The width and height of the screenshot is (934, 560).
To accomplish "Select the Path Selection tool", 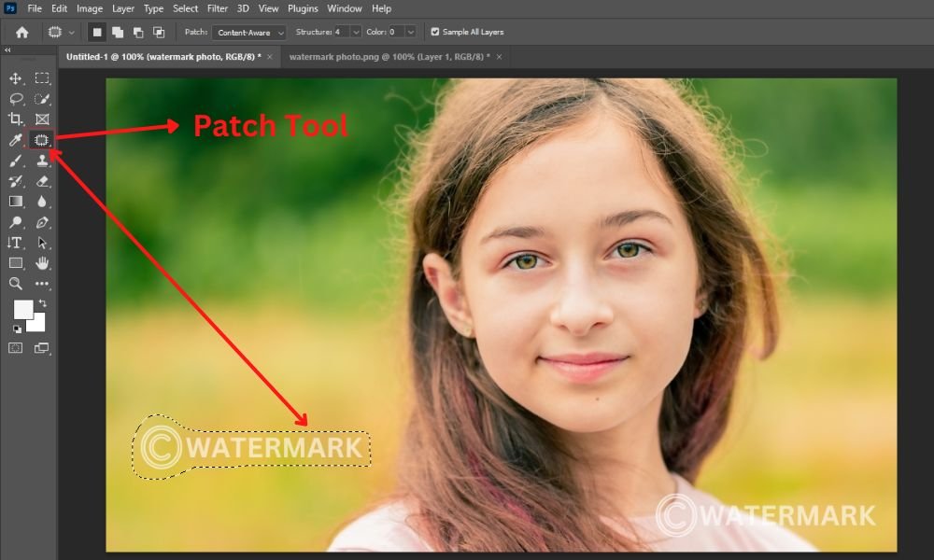I will 42,243.
